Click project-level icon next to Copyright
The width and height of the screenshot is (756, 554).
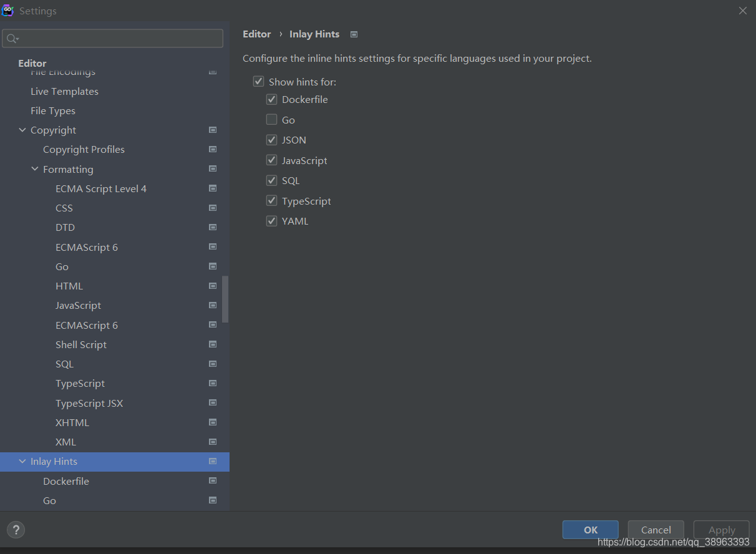pos(213,130)
